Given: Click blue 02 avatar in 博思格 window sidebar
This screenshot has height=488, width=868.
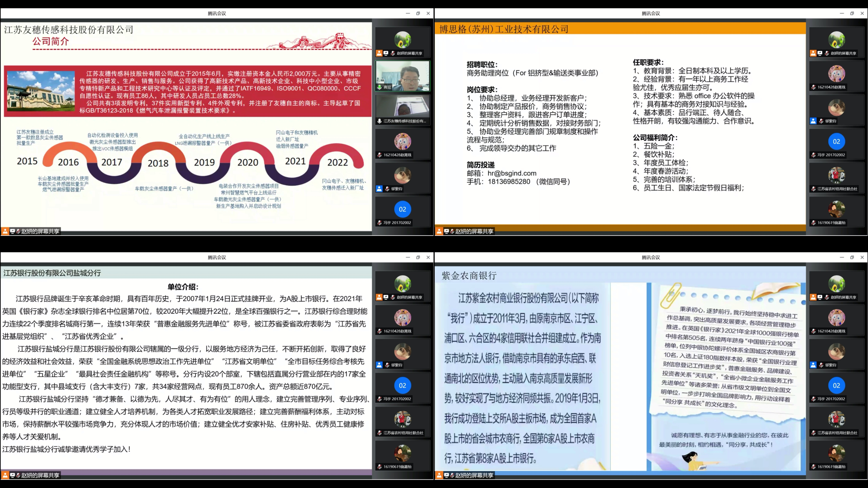Looking at the screenshot, I should point(836,142).
